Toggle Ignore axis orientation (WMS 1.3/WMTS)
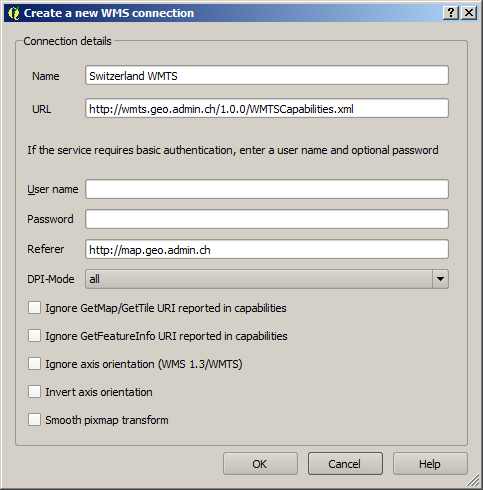Screen dimensions: 483x490 pyautogui.click(x=34, y=364)
